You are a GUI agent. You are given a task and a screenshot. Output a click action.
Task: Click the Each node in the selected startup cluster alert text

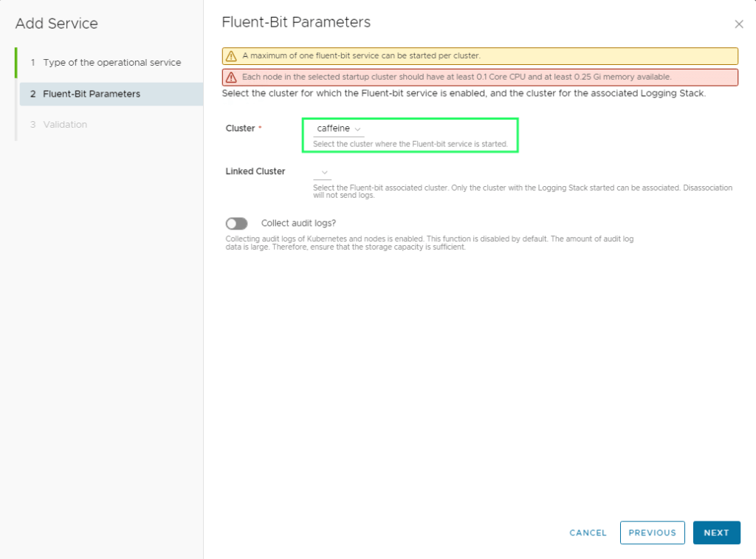456,77
